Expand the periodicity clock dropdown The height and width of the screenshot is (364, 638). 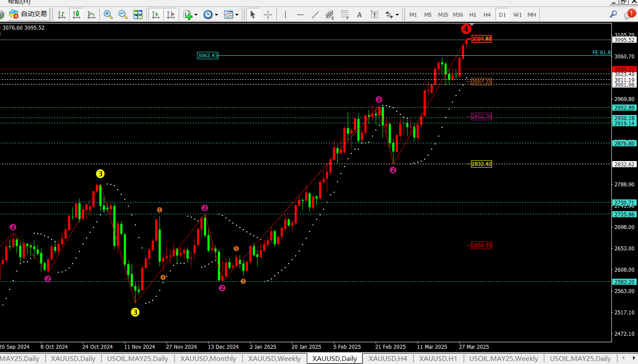point(210,15)
